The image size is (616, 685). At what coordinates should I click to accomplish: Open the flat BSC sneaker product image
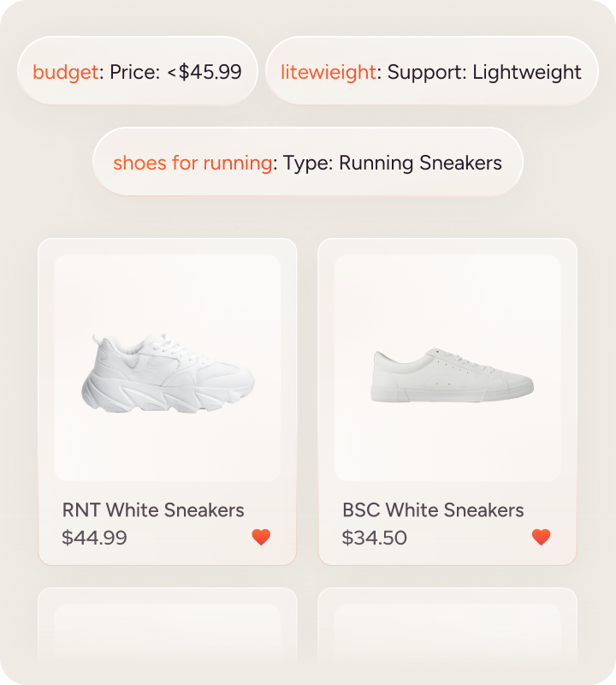[447, 367]
